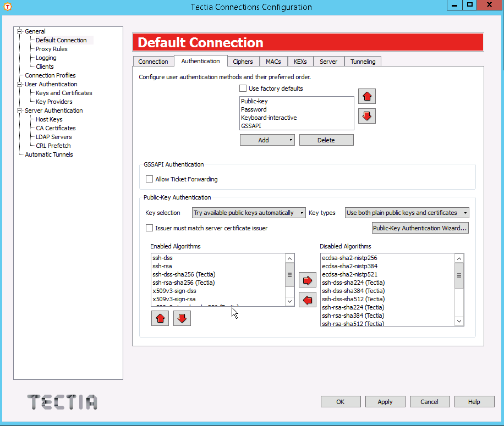The width and height of the screenshot is (504, 426).
Task: Move enabled algorithm up in priority
Action: click(x=160, y=318)
